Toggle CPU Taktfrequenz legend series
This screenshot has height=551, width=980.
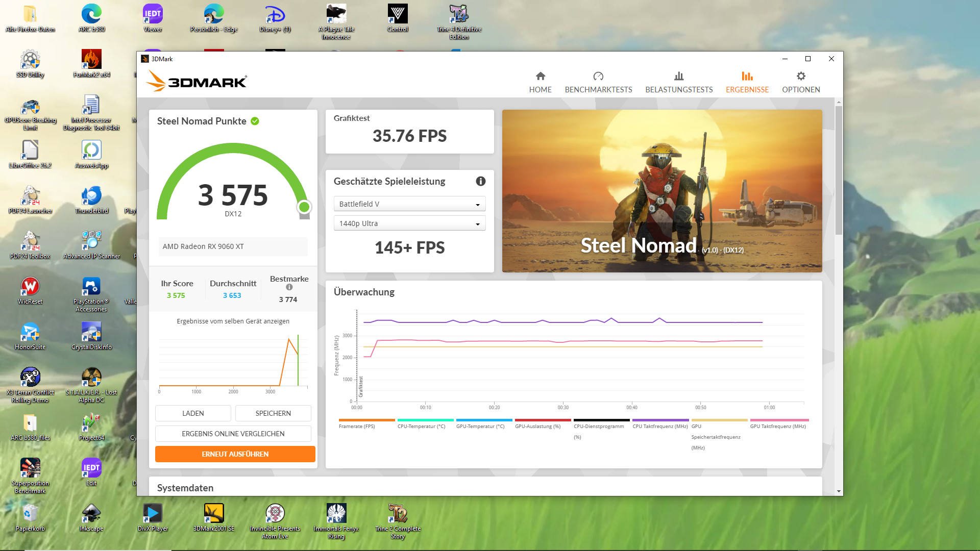(x=660, y=426)
